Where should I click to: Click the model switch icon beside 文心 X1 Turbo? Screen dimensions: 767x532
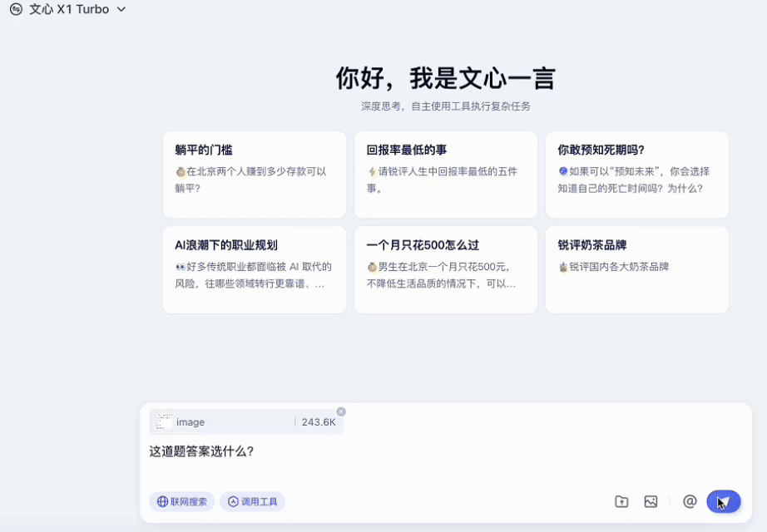coord(16,9)
